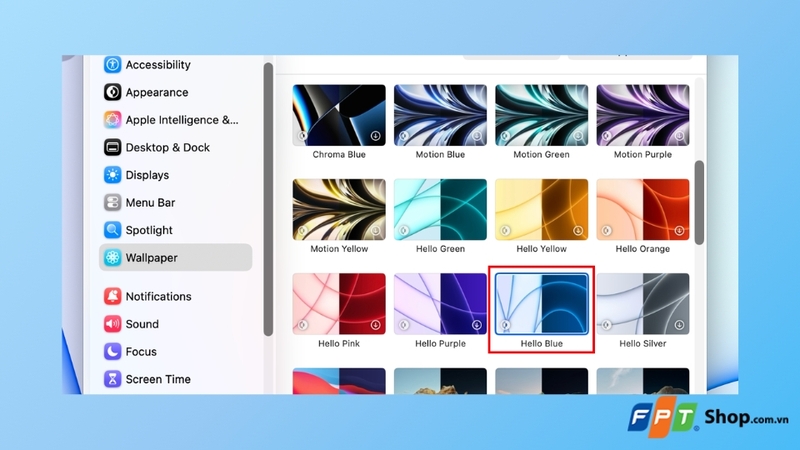Viewport: 800px width, 450px height.
Task: Download the Chroma Blue wallpaper
Action: coord(376,136)
